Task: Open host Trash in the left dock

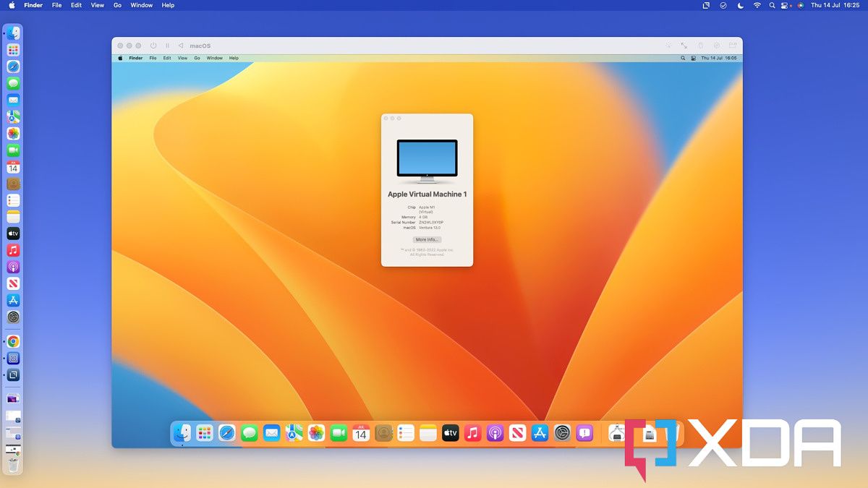Action: tap(13, 466)
